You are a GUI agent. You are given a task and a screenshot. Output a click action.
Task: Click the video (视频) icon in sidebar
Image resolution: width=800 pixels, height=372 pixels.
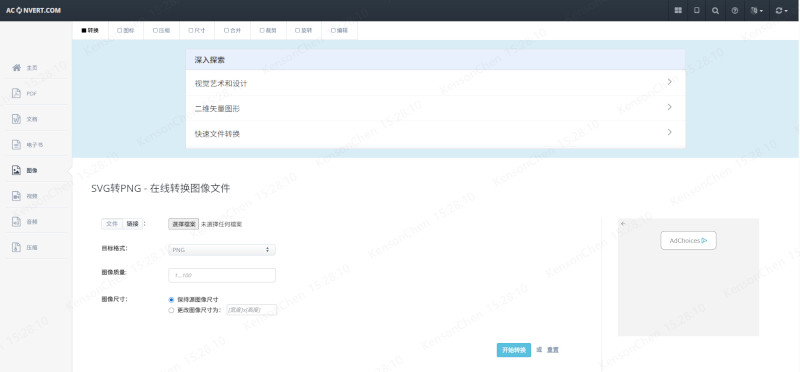(x=16, y=196)
